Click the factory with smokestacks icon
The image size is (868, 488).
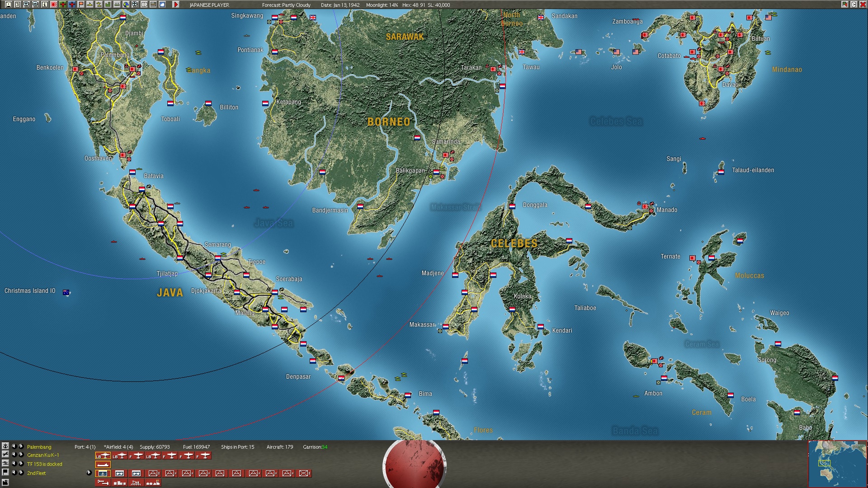(x=153, y=483)
